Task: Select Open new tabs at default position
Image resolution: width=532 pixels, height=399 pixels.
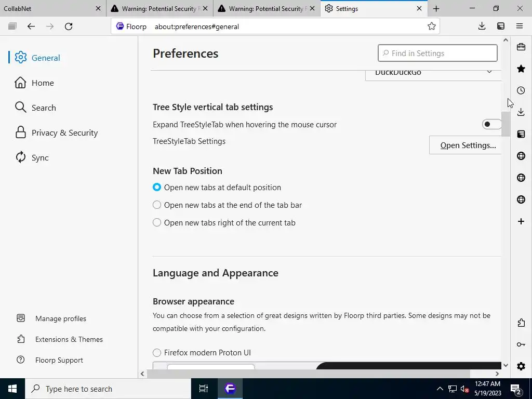Action: (x=157, y=187)
